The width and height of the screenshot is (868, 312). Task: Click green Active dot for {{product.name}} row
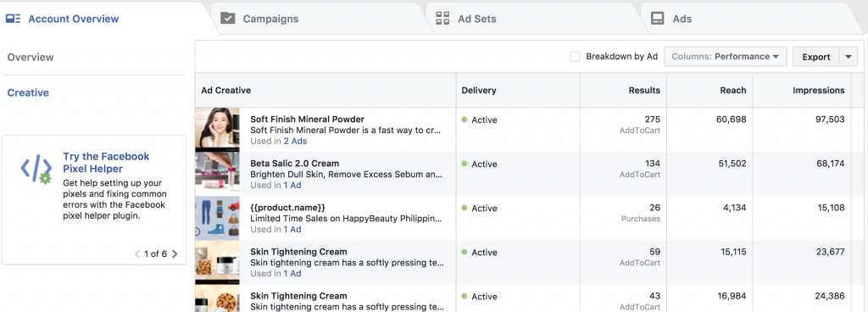465,208
